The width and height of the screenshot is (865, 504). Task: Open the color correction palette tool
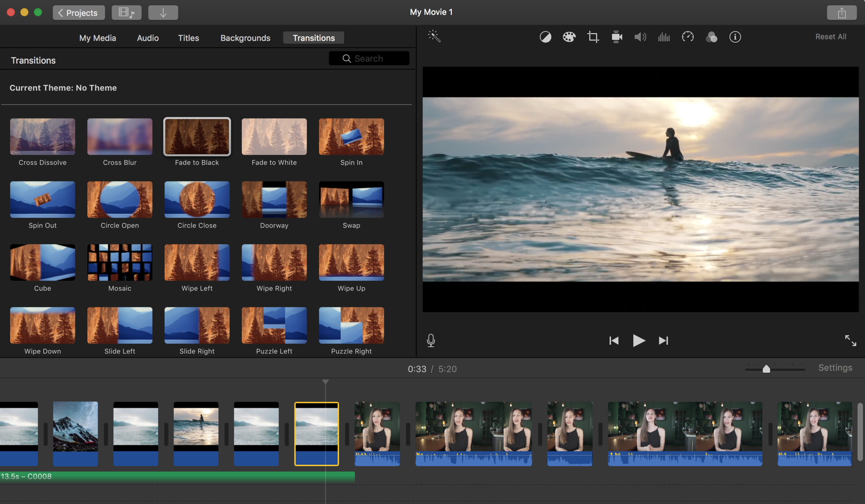click(569, 37)
